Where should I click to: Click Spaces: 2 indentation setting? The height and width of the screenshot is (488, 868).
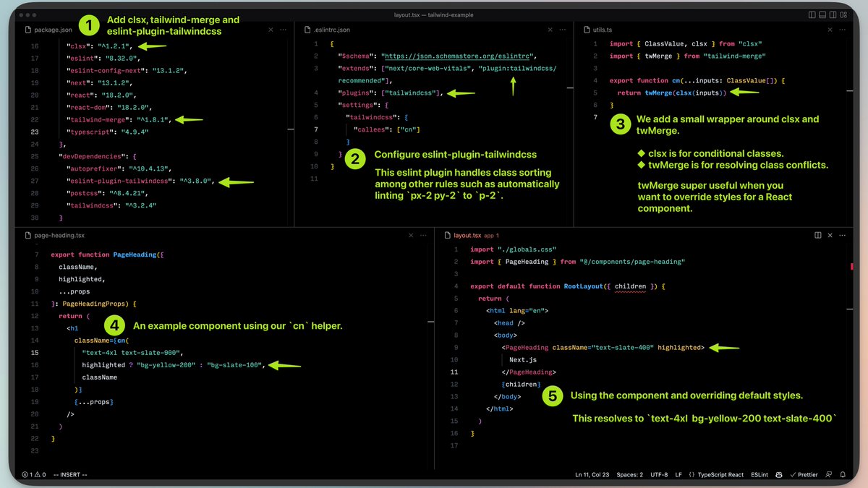point(629,475)
